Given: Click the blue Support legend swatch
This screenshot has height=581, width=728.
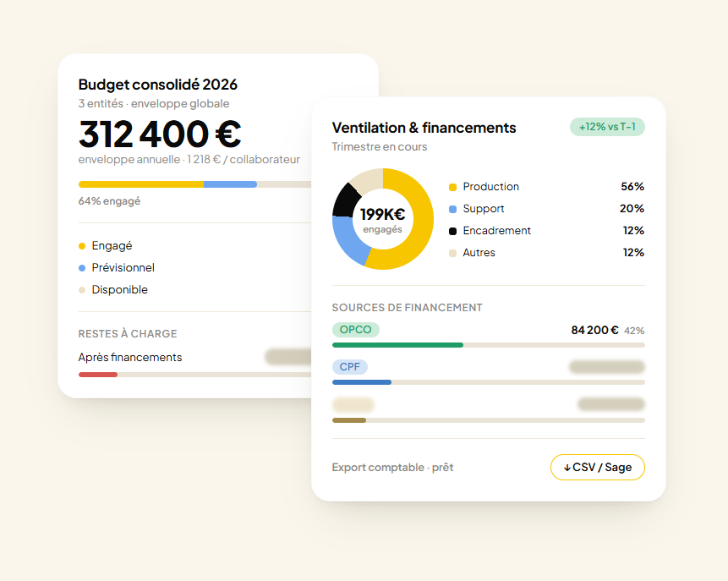Looking at the screenshot, I should coord(452,209).
